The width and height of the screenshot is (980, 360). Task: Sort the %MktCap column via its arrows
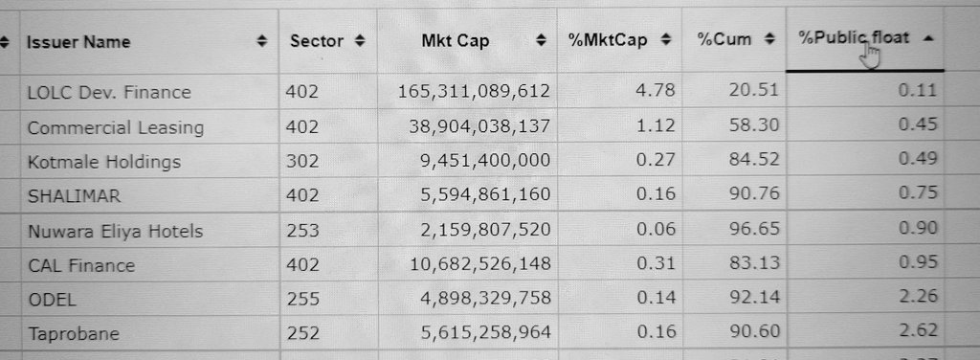[x=666, y=40]
